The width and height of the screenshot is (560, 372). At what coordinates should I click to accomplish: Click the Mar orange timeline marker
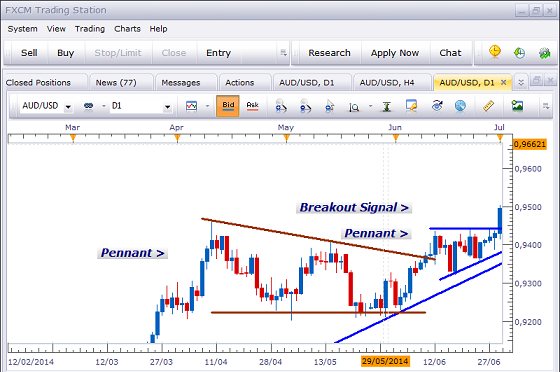point(73,138)
